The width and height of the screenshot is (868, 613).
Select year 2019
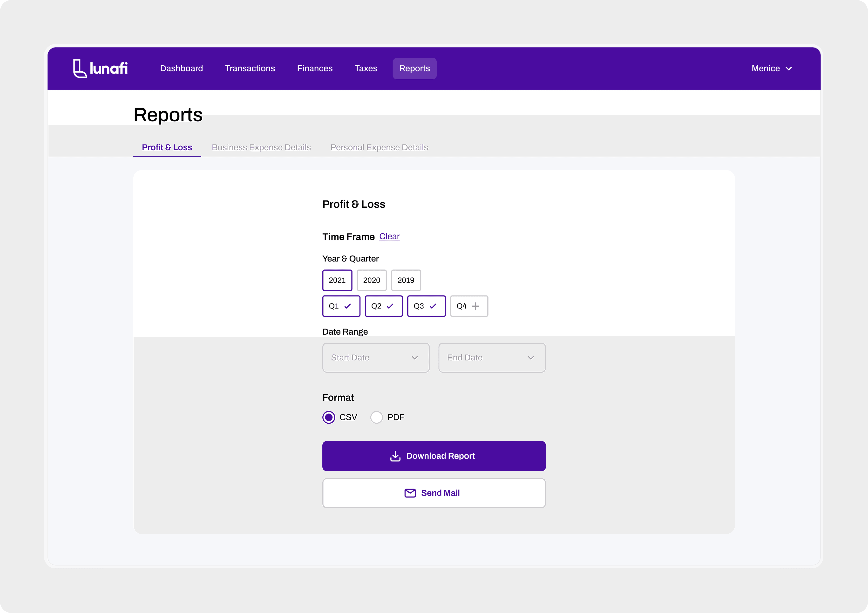(x=406, y=280)
